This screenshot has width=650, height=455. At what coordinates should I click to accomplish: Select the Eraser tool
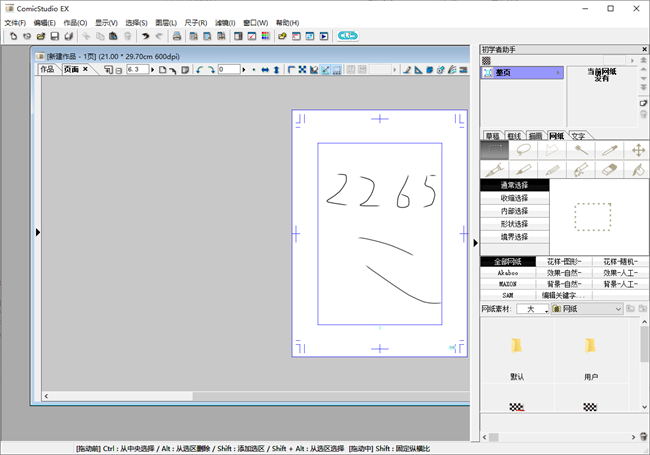(x=609, y=171)
